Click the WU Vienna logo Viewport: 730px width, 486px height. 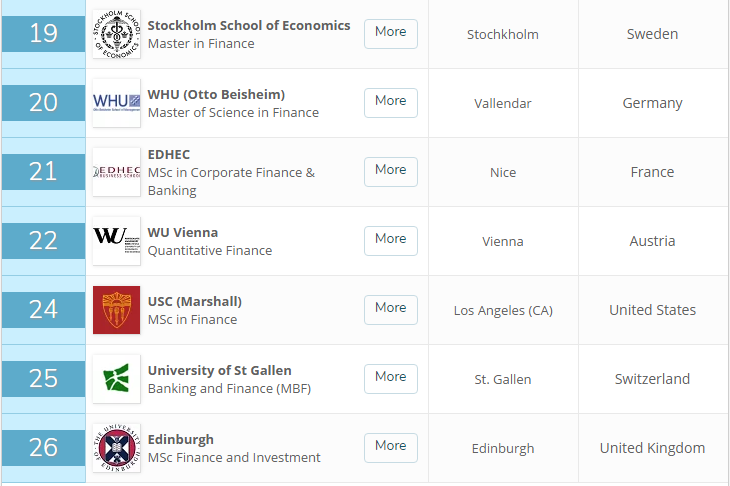pos(116,241)
